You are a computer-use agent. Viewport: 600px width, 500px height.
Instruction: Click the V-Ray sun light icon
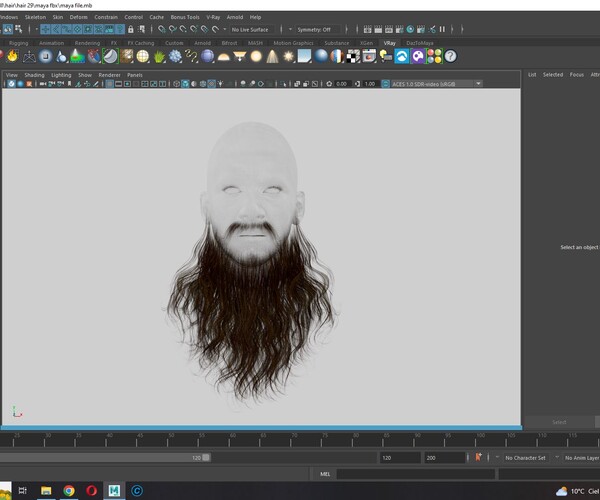click(289, 56)
